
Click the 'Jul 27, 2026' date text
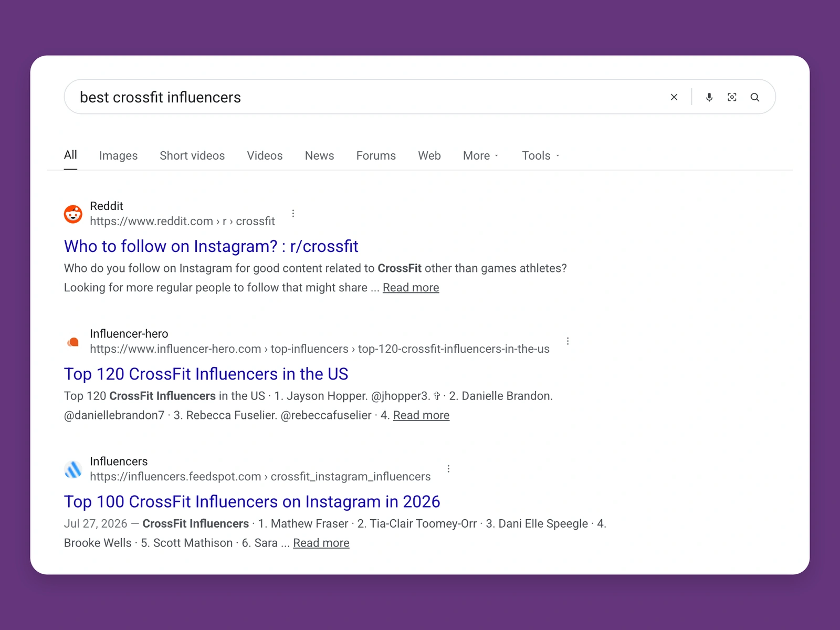[96, 523]
